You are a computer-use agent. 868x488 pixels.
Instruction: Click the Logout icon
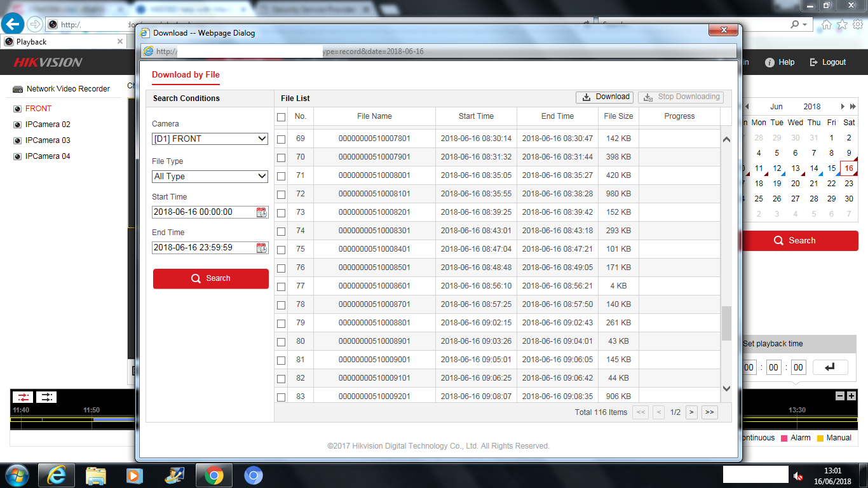click(x=813, y=62)
